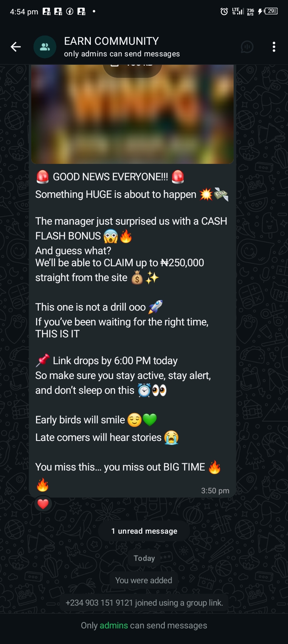The height and width of the screenshot is (644, 288).
Task: Tap the 1 unread message divider
Action: coord(144,531)
